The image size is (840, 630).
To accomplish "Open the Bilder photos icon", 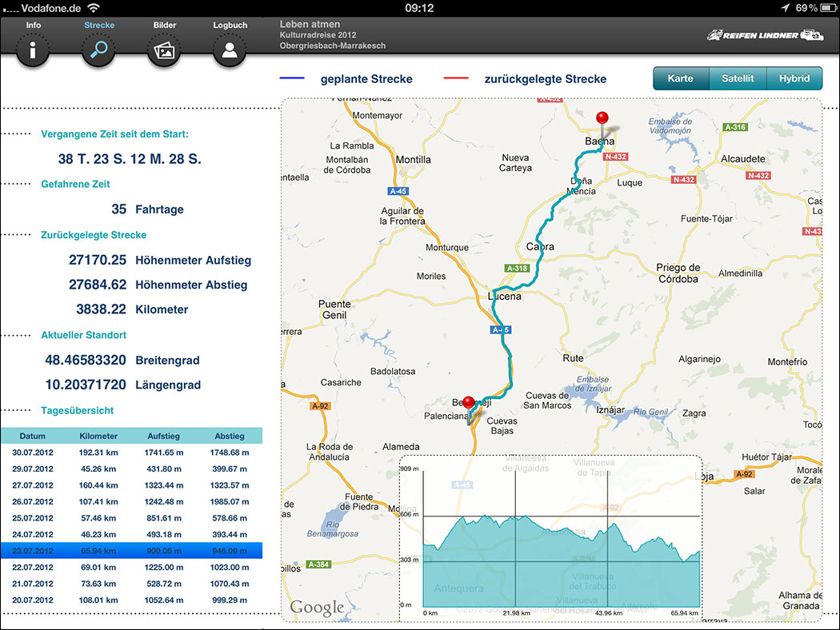I will pyautogui.click(x=164, y=50).
